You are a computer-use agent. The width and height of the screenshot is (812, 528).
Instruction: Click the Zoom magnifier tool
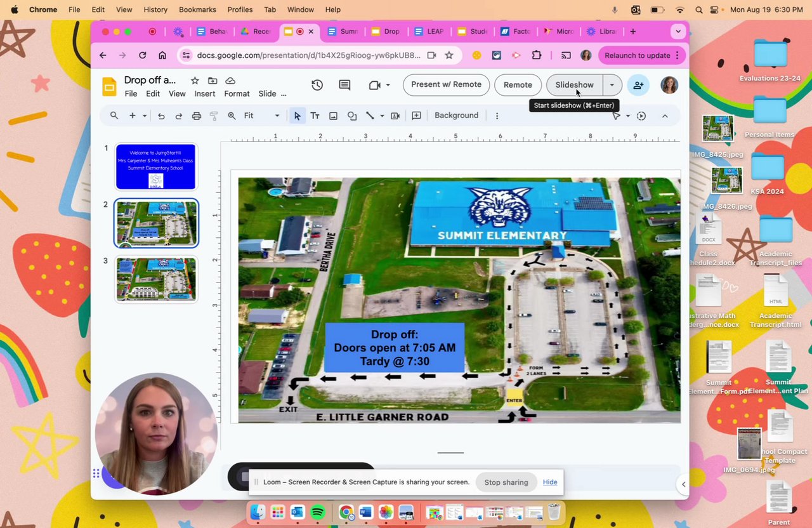[x=232, y=116]
